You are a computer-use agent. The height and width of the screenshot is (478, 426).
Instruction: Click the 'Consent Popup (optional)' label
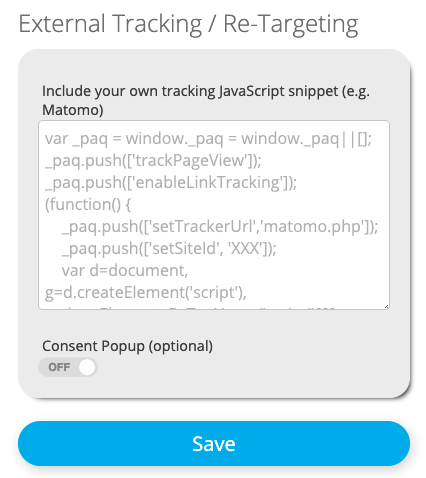coord(127,346)
